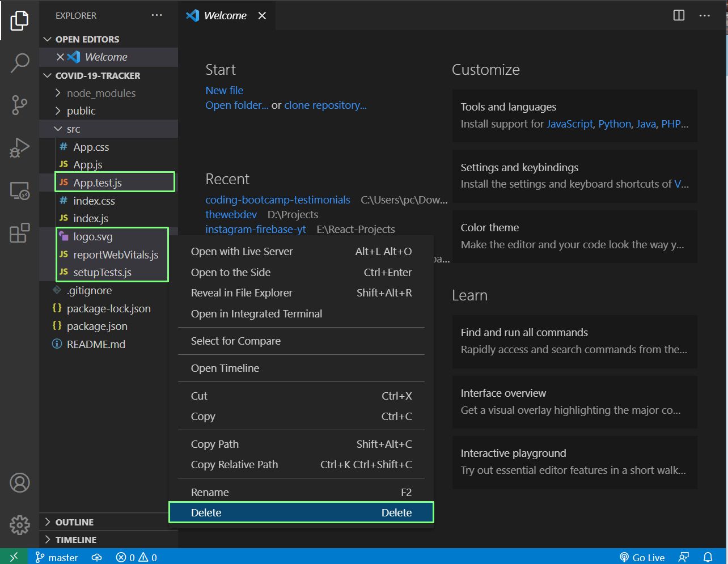Close Welcome in Open Editors list
The height and width of the screenshot is (564, 728).
coord(60,57)
